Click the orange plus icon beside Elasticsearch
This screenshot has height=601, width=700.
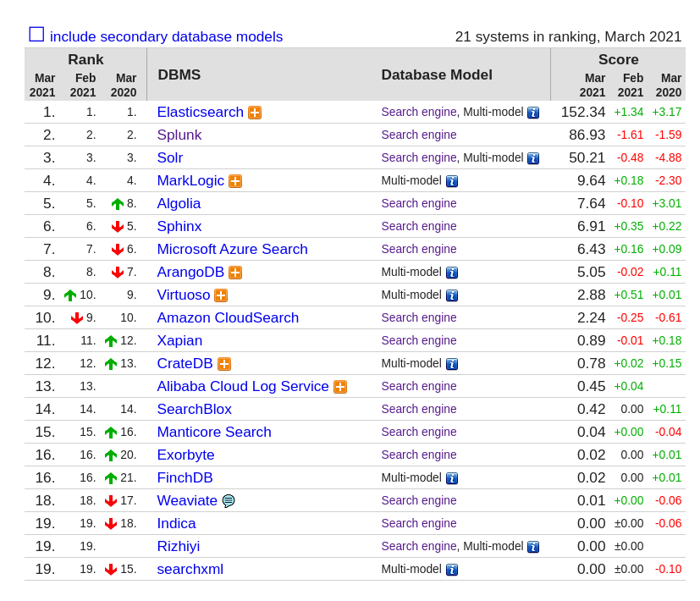pos(255,113)
